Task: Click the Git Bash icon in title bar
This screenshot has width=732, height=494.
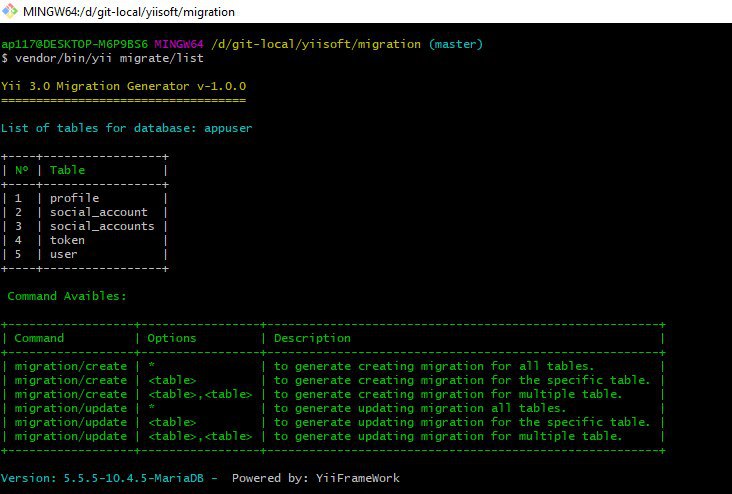Action: (10, 11)
